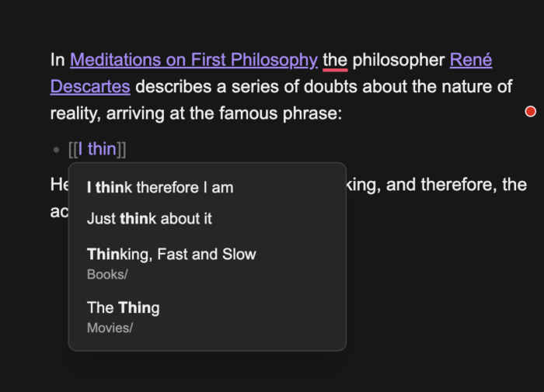This screenshot has height=392, width=544.
Task: Choose the "Just think about it" suggestion
Action: click(x=149, y=218)
